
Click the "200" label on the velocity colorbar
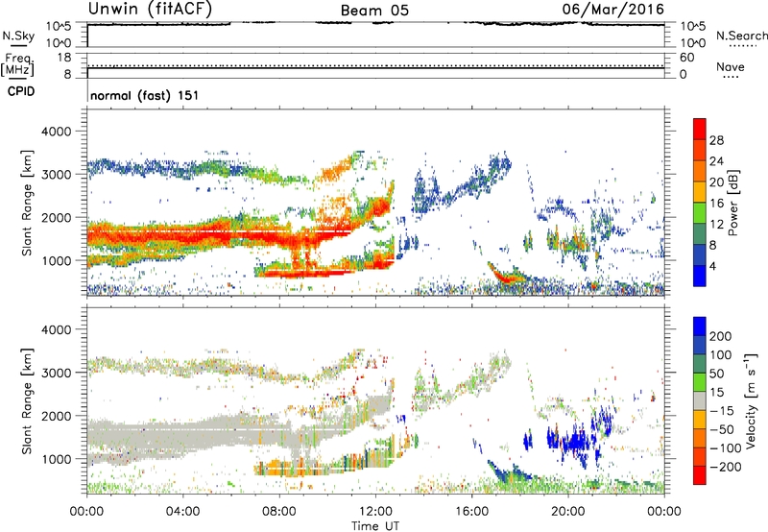[721, 336]
